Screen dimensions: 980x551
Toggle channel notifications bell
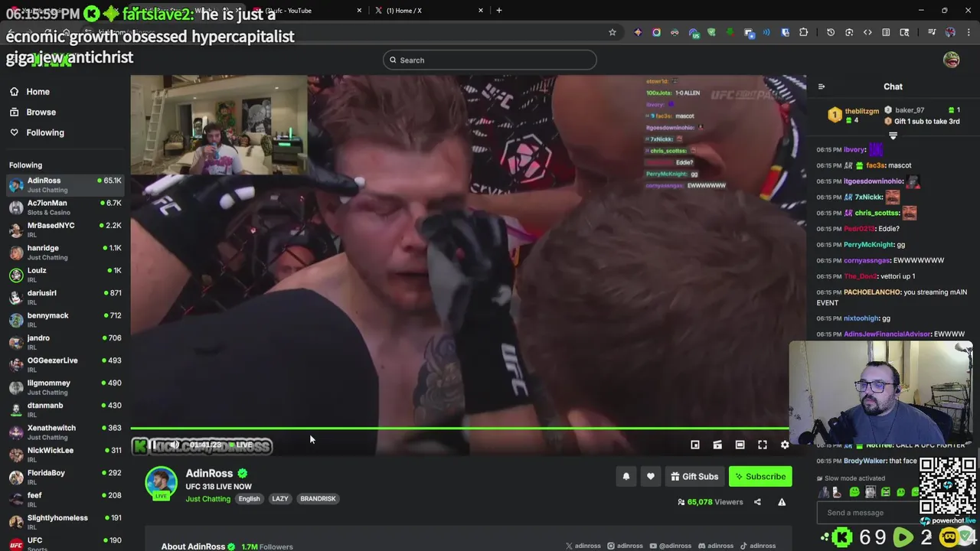point(626,477)
